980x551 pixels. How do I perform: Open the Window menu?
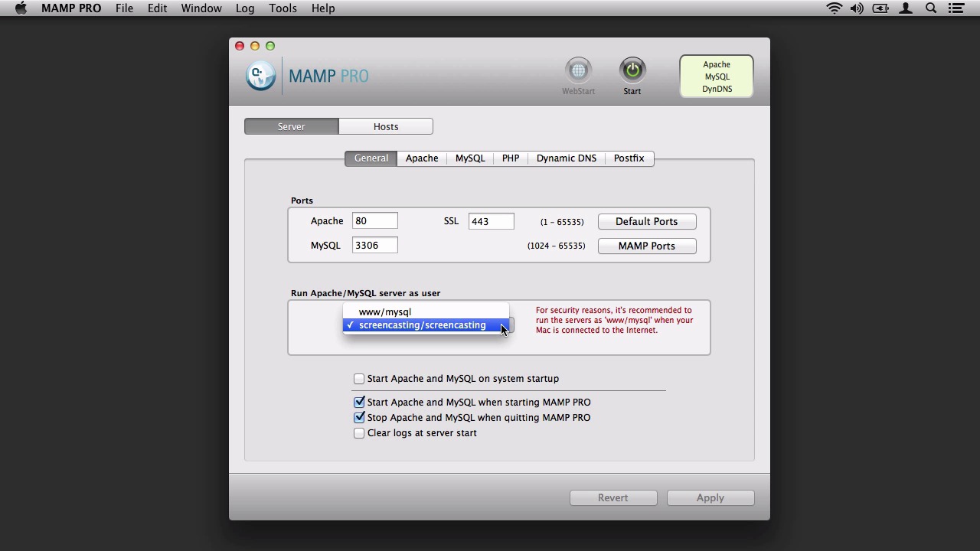(201, 8)
